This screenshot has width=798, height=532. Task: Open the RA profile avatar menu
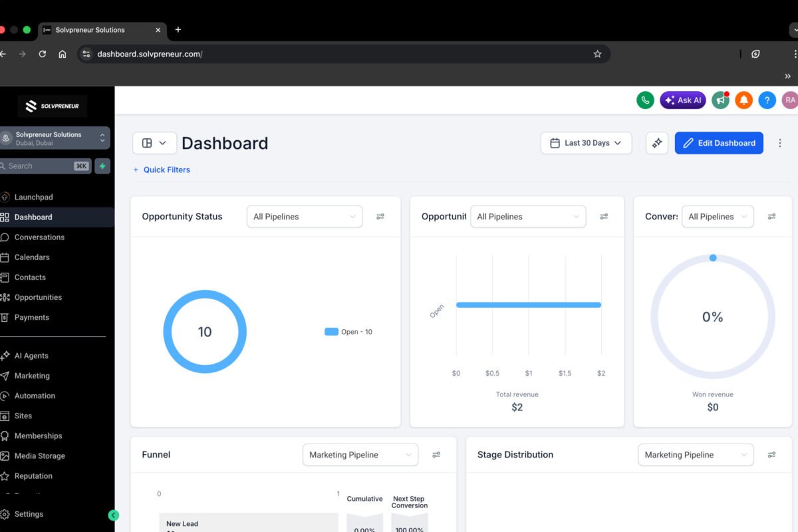click(789, 100)
